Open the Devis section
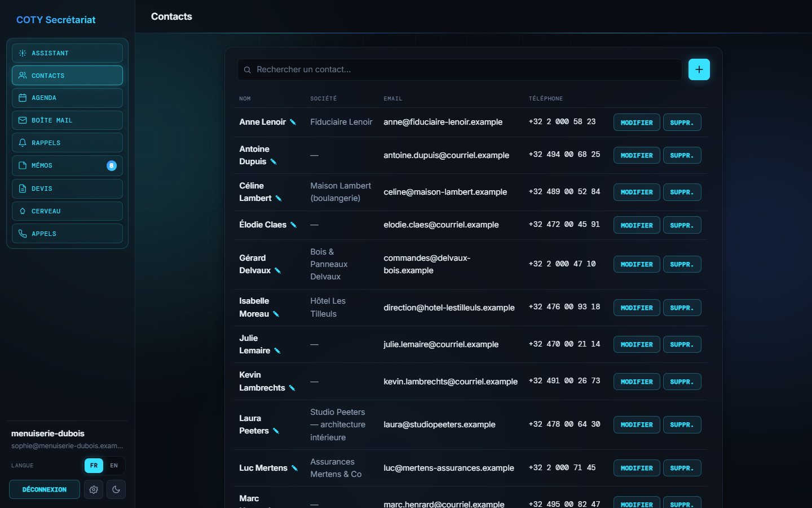This screenshot has width=812, height=508. click(x=67, y=189)
